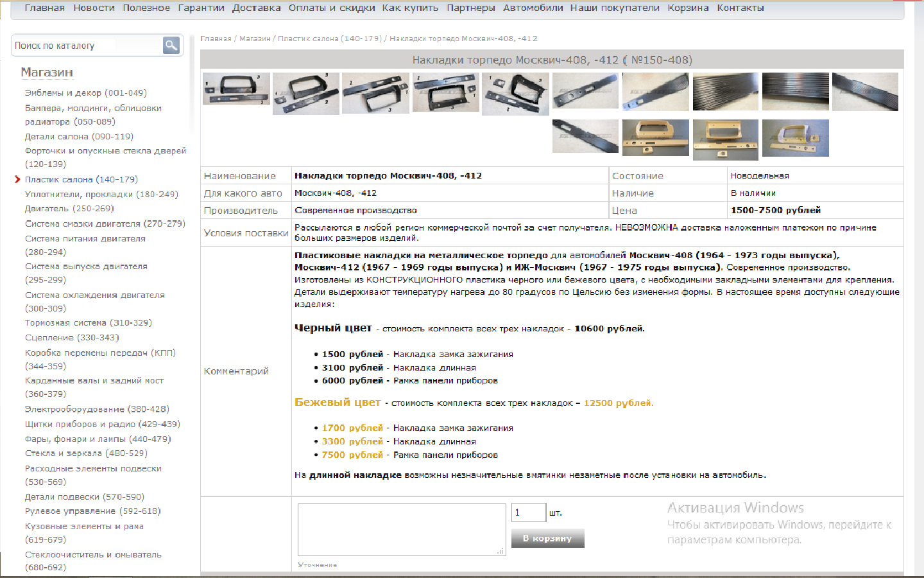Select category Детали подвески (570-590)
The image size is (924, 578).
point(84,497)
